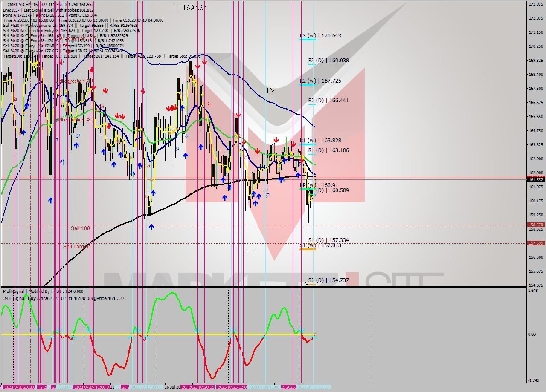Screen dimensions: 546x392
Task: Click the '341-Signal=Buy since' indicator text
Action: coord(64,298)
